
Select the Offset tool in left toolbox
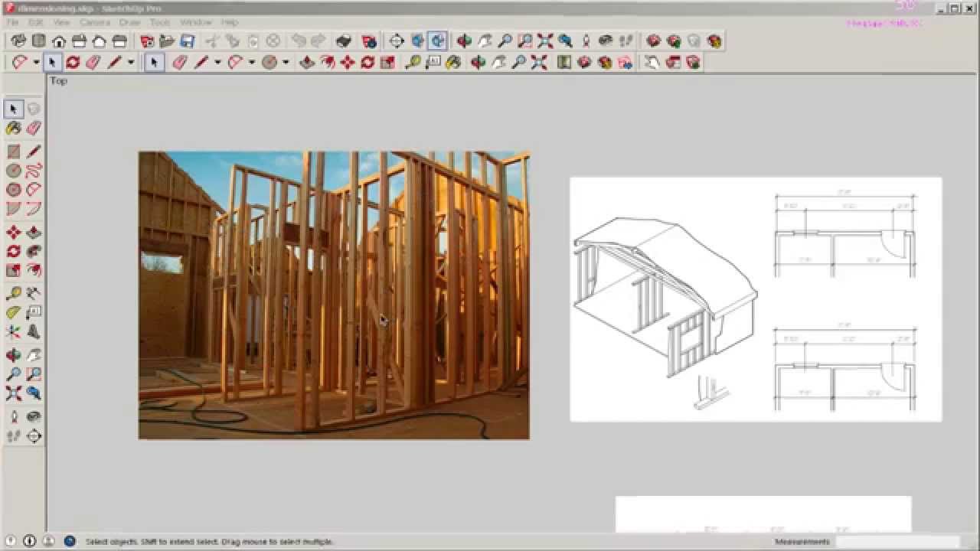tap(34, 270)
